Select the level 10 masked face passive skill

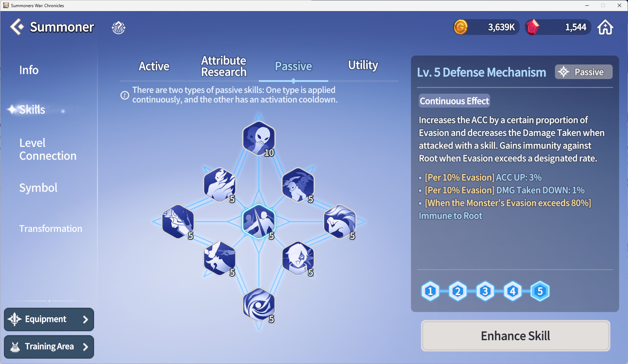tap(259, 139)
